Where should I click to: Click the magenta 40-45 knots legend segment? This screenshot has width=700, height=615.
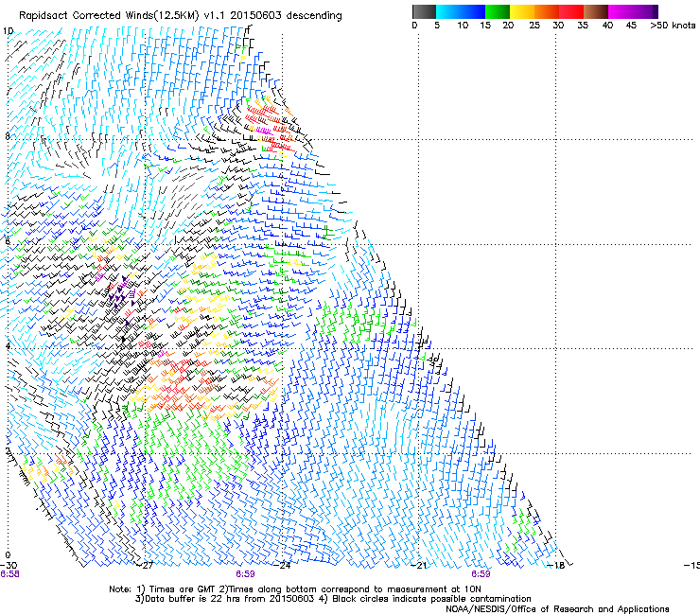click(x=621, y=11)
